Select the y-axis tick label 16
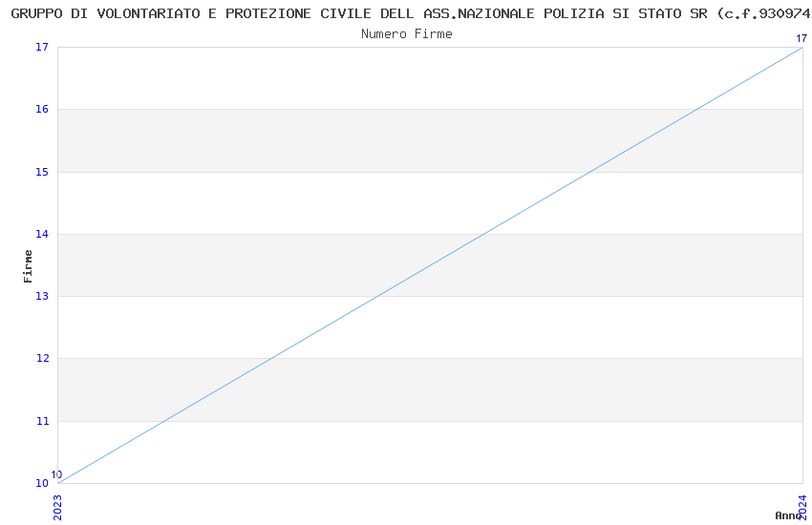This screenshot has height=525, width=812. pos(41,110)
